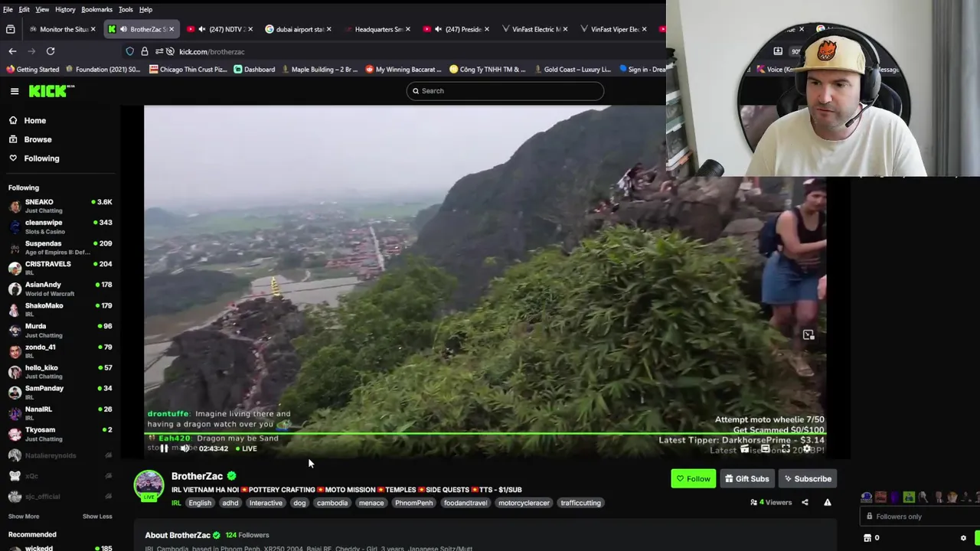This screenshot has width=980, height=551.
Task: Close the BrotherZac browser tab
Action: click(x=171, y=29)
